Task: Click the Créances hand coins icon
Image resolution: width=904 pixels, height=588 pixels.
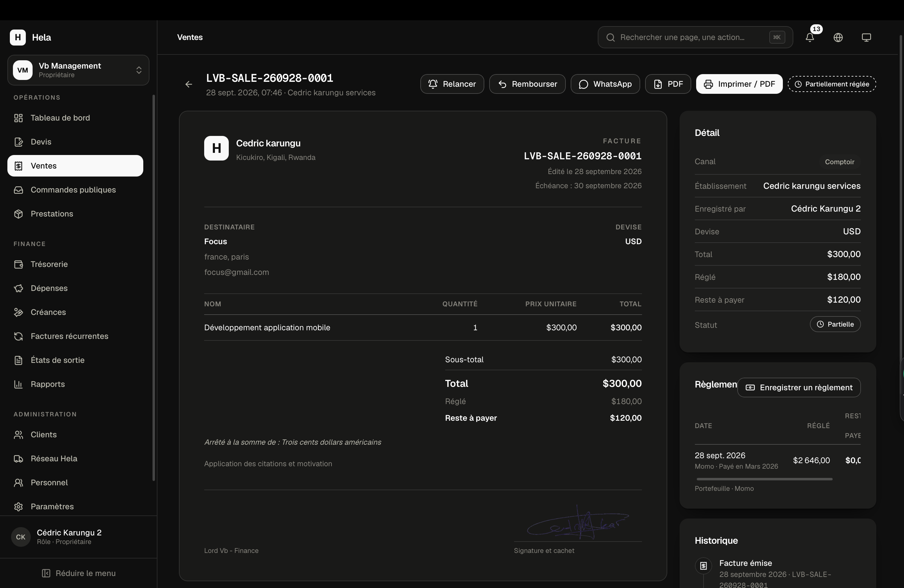Action: click(18, 312)
